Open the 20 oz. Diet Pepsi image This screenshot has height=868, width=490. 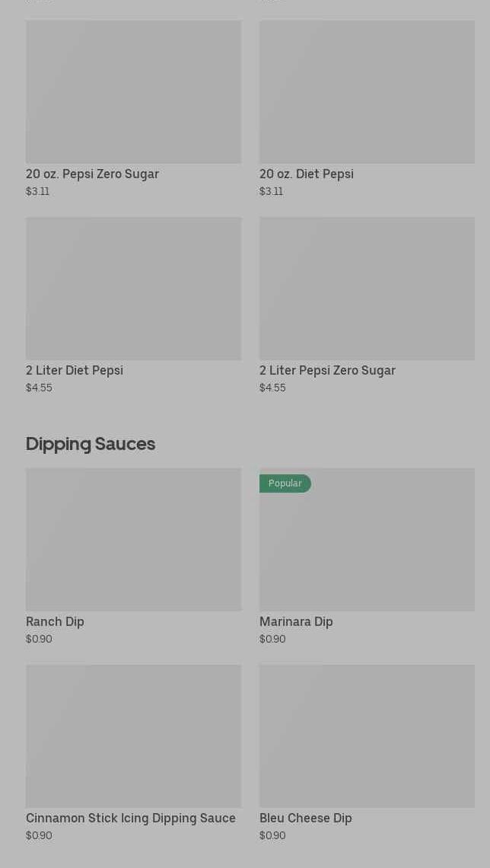coord(367,91)
